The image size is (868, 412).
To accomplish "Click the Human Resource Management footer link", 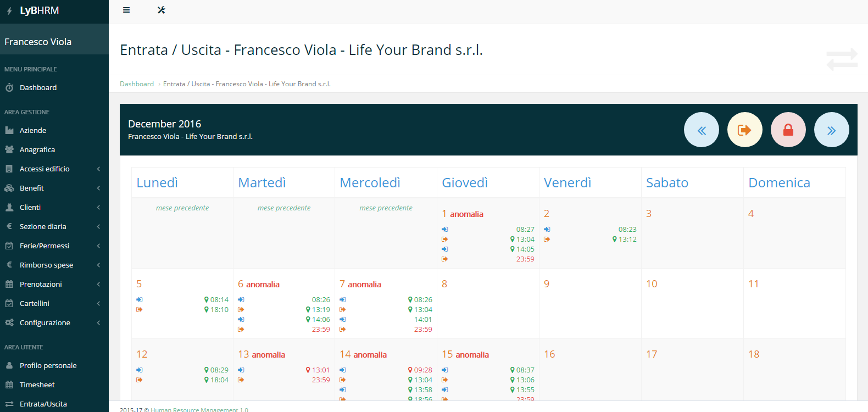I will click(x=199, y=409).
